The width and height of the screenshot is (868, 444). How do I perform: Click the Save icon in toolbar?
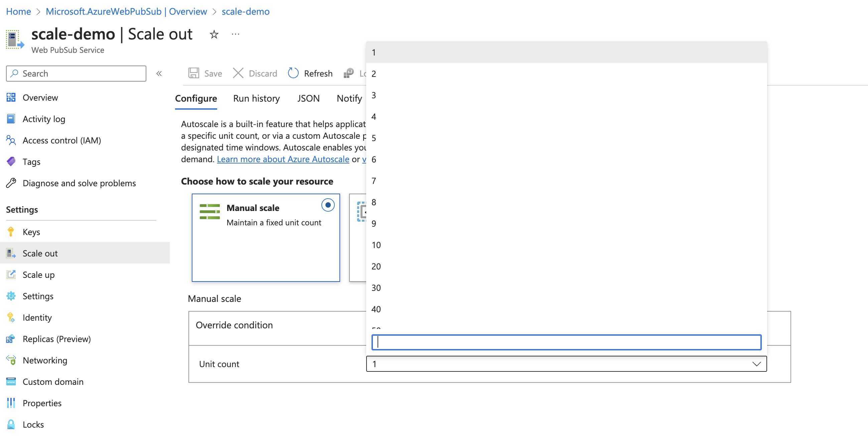[194, 73]
